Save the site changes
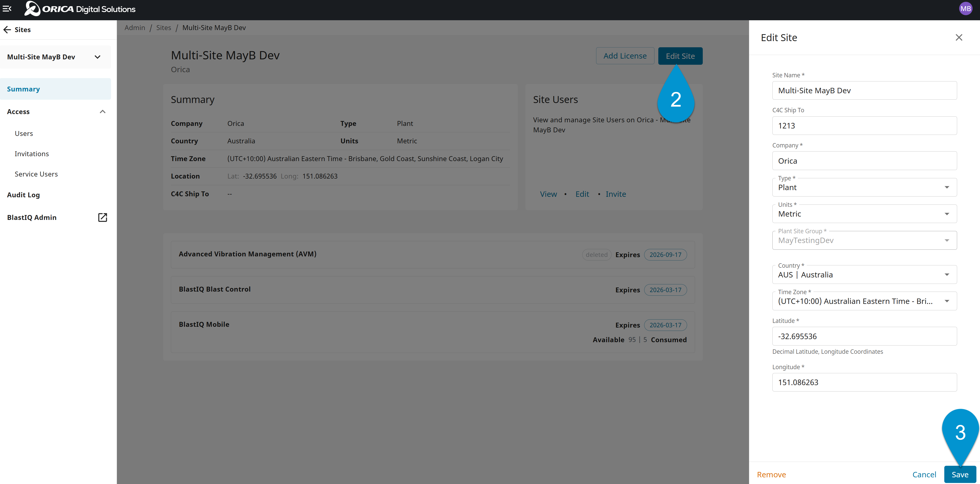 (x=960, y=474)
